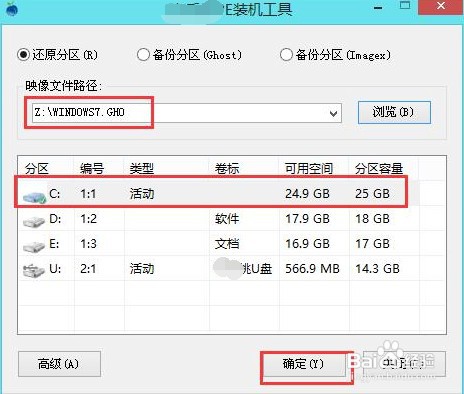This screenshot has width=464, height=394.
Task: Click the 24.9 GB free space value
Action: (x=307, y=194)
